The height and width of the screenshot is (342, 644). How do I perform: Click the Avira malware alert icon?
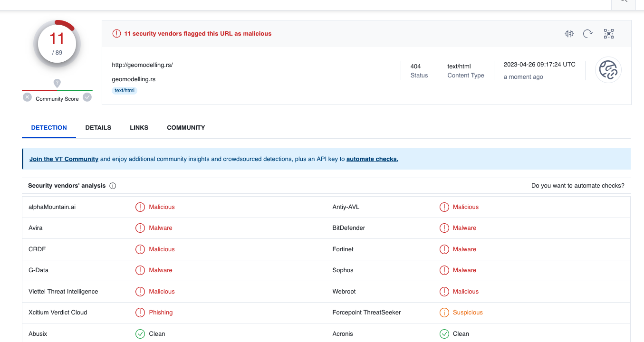[x=140, y=228]
